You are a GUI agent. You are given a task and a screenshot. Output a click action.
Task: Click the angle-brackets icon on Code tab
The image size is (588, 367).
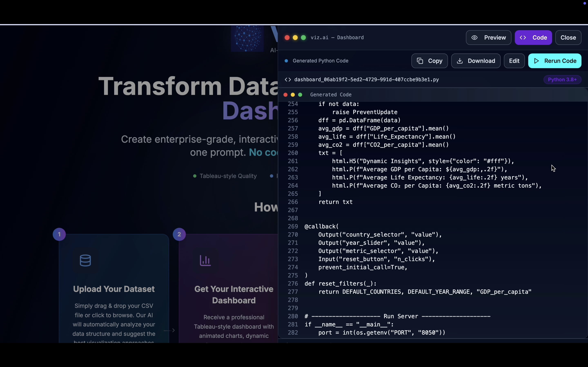click(x=523, y=38)
